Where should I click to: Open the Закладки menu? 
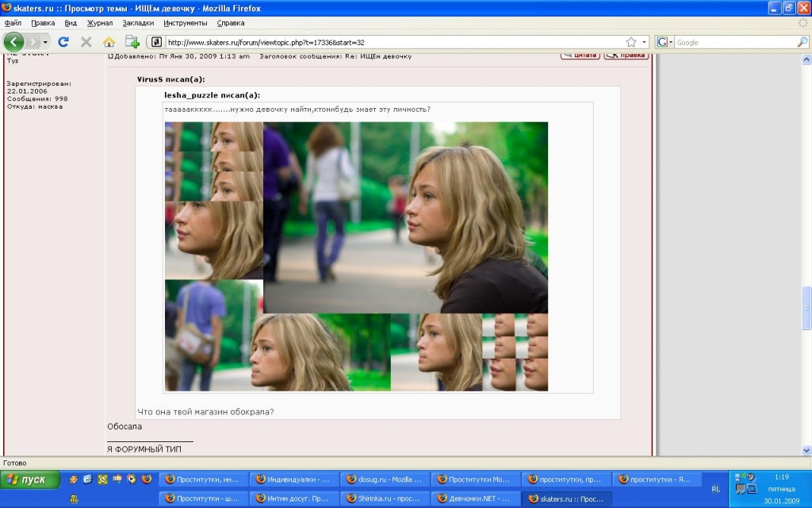[x=138, y=23]
